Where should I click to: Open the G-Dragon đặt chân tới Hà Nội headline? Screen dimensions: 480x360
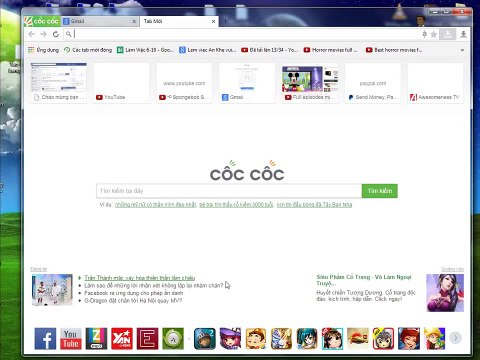coord(133,301)
